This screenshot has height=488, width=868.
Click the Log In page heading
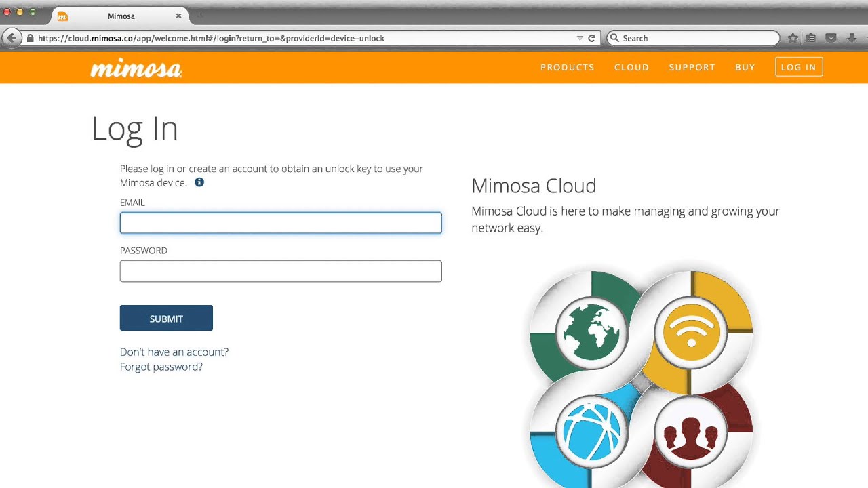pyautogui.click(x=134, y=128)
